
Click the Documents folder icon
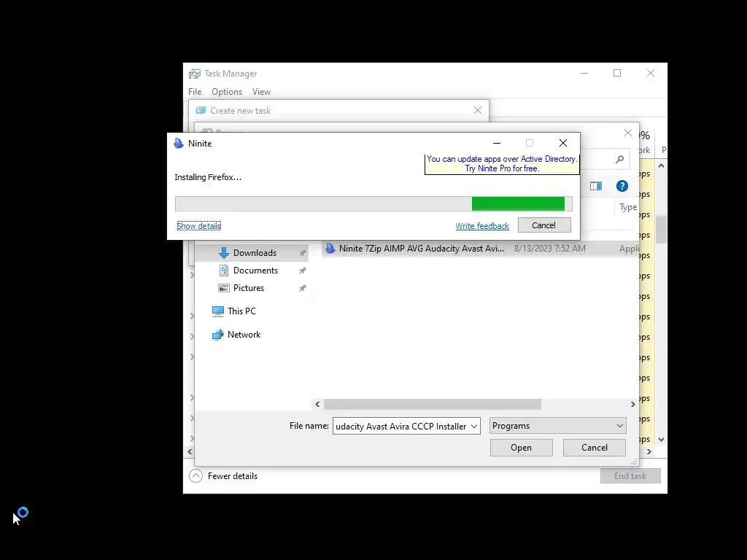pos(223,271)
